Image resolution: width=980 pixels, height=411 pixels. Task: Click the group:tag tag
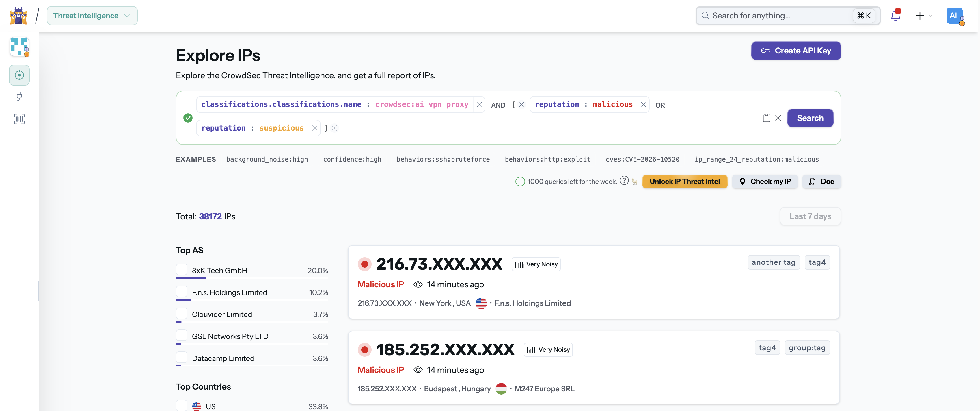pyautogui.click(x=807, y=348)
